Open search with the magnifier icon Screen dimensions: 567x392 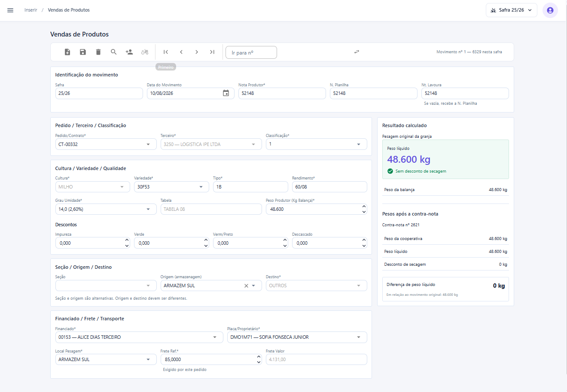[114, 52]
